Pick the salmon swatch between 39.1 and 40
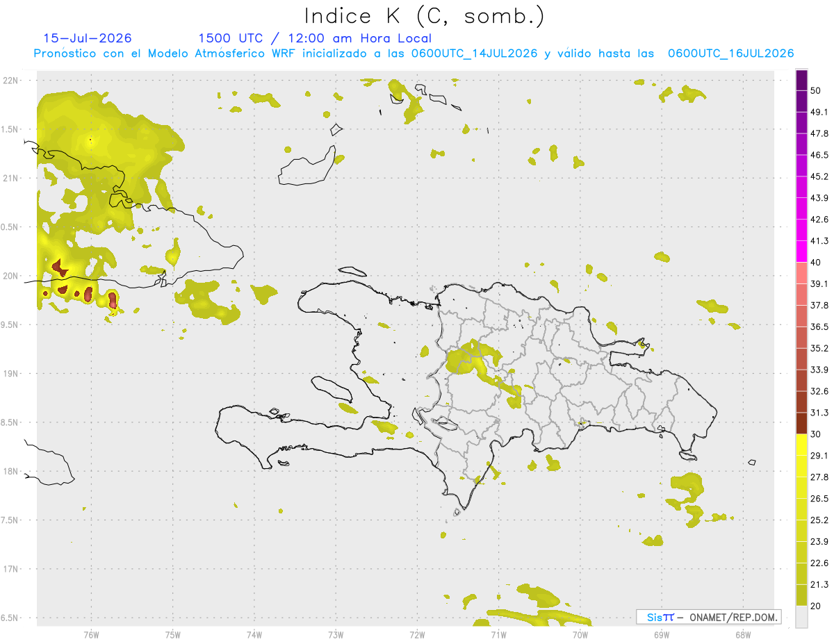Viewport: 834px width, 644px height. [x=802, y=273]
